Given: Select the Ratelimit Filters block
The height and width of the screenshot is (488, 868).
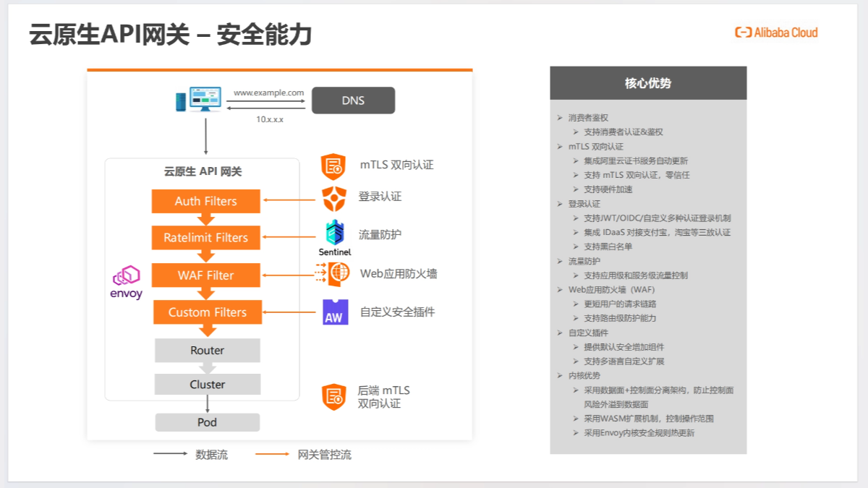Looking at the screenshot, I should point(205,237).
